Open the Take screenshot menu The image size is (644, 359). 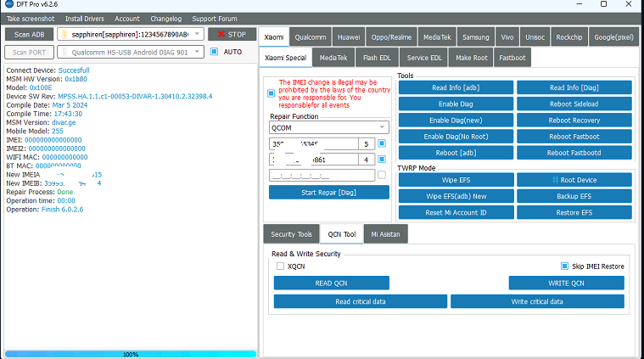point(31,19)
